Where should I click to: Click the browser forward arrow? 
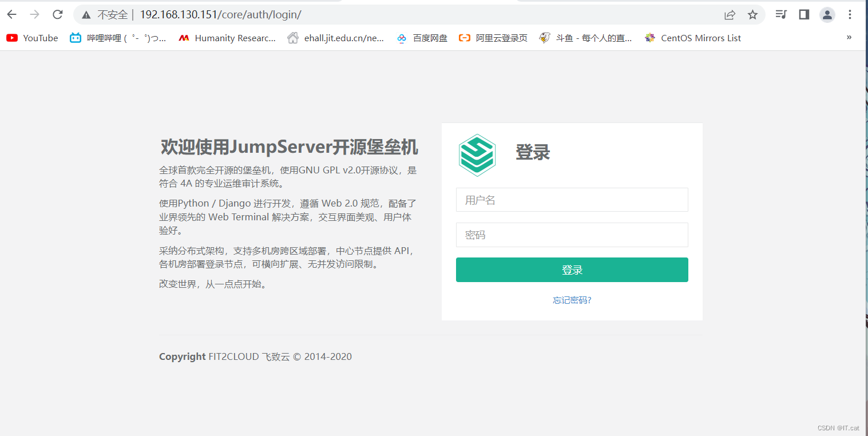click(34, 15)
